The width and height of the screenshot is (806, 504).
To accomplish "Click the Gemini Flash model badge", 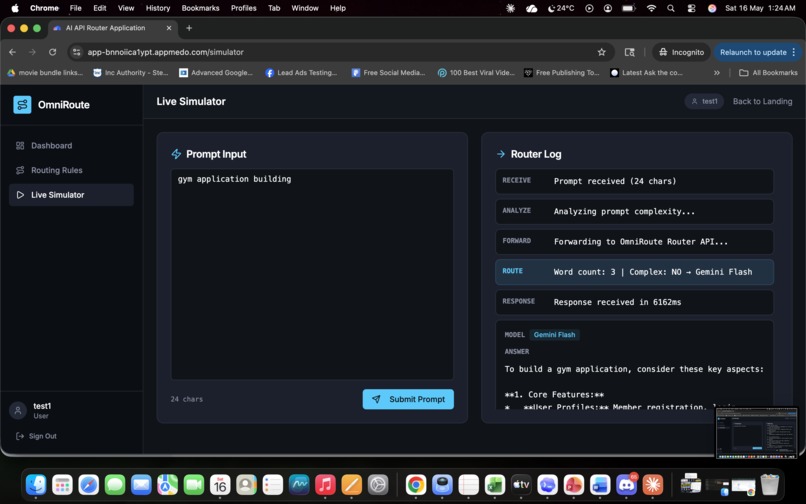I will tap(554, 335).
